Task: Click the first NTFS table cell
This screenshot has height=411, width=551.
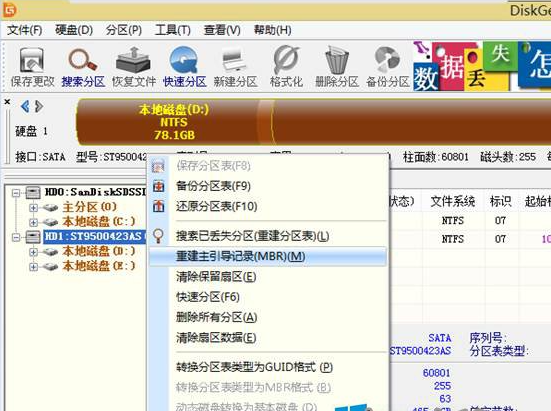Action: click(453, 221)
